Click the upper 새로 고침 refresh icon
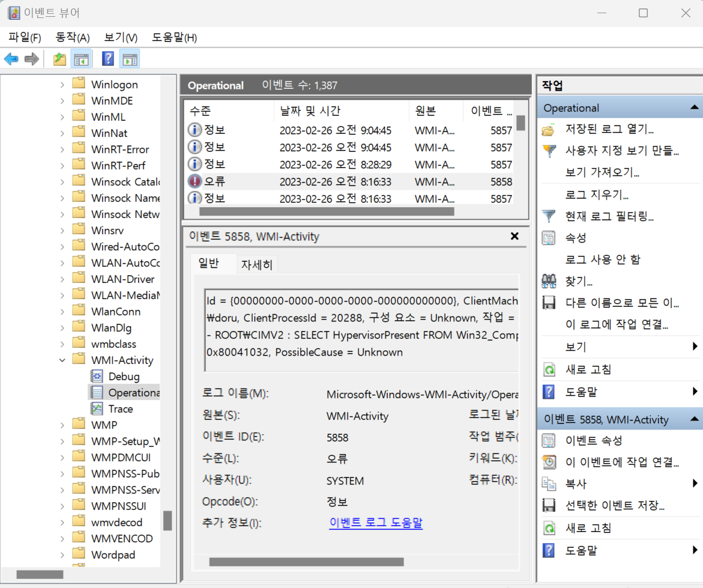The image size is (703, 588). point(549,369)
